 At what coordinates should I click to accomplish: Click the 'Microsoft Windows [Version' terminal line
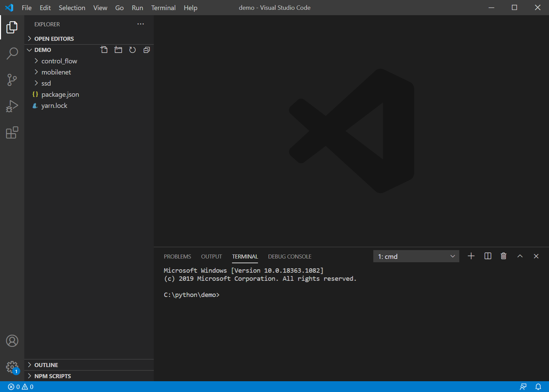[x=243, y=271]
